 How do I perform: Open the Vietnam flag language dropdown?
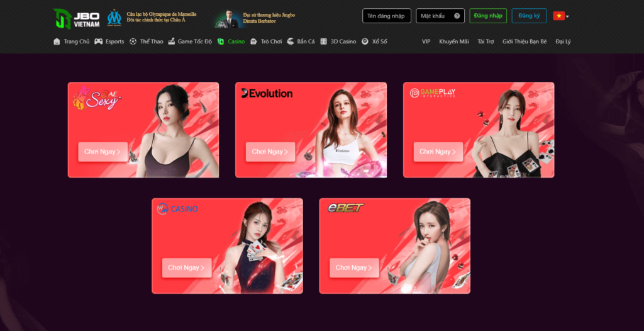[560, 16]
